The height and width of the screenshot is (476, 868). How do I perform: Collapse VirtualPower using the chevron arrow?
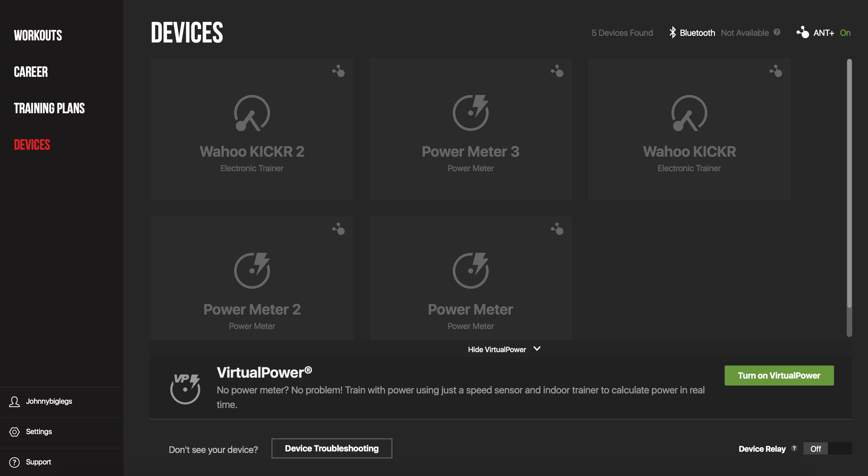[x=537, y=349]
